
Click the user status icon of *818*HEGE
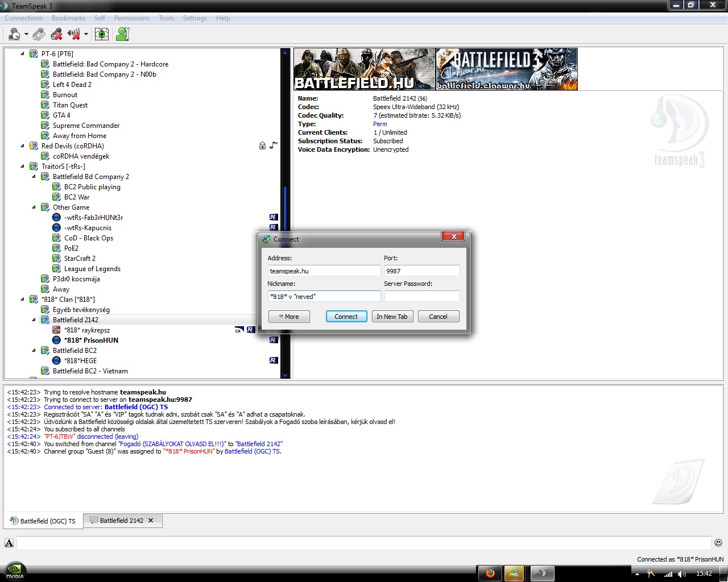coord(56,361)
